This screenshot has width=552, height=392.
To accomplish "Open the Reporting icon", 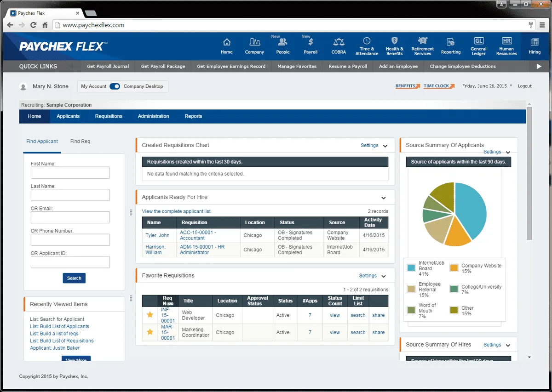I will pos(451,42).
